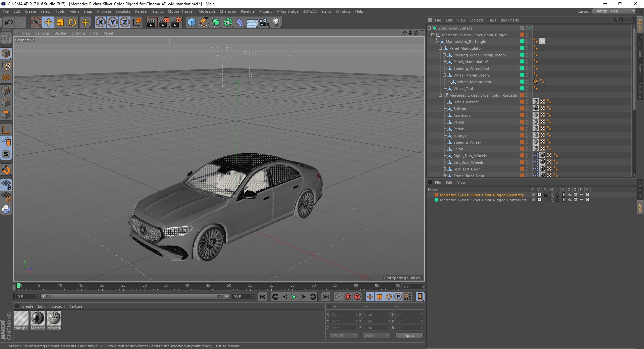Add a Camera object icon

264,22
